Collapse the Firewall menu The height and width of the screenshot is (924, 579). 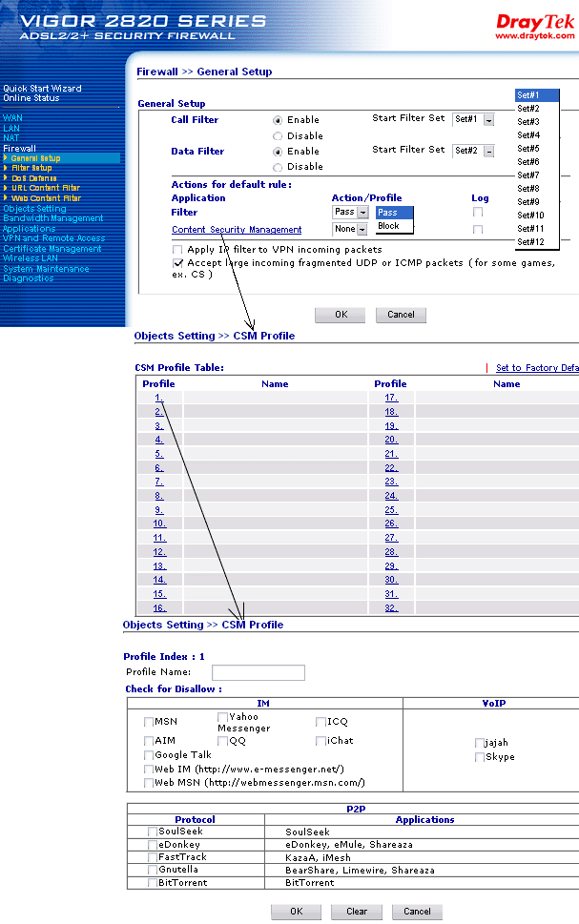tap(19, 149)
